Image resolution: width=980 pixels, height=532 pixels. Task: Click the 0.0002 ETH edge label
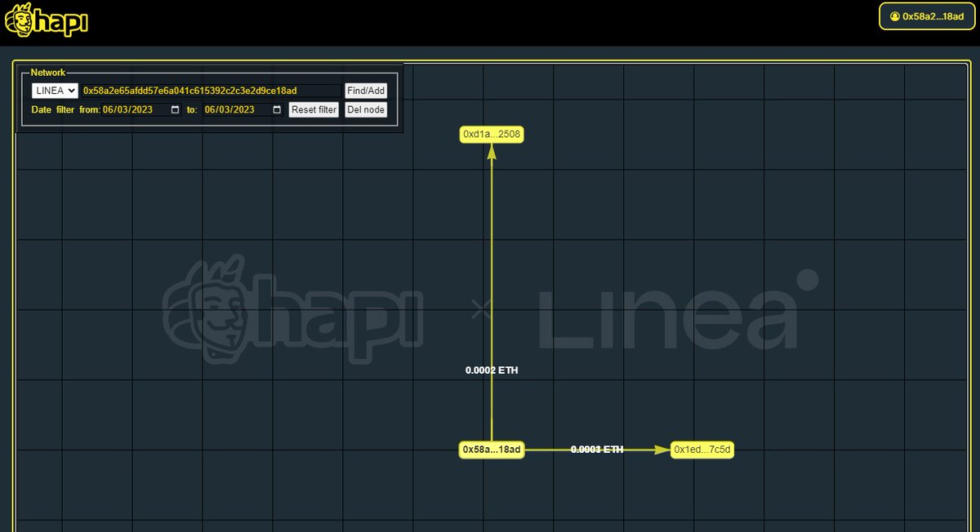point(492,370)
